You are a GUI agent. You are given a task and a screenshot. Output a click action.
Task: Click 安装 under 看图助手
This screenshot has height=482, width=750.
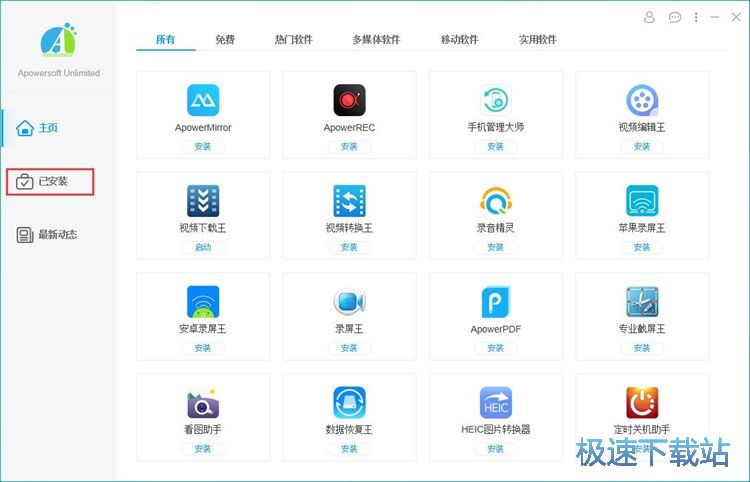[x=203, y=449]
